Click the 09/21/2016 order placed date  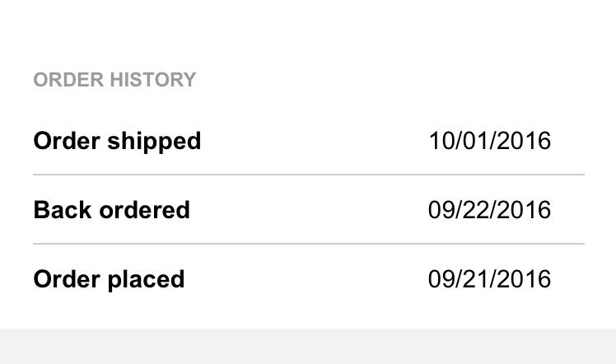[489, 279]
